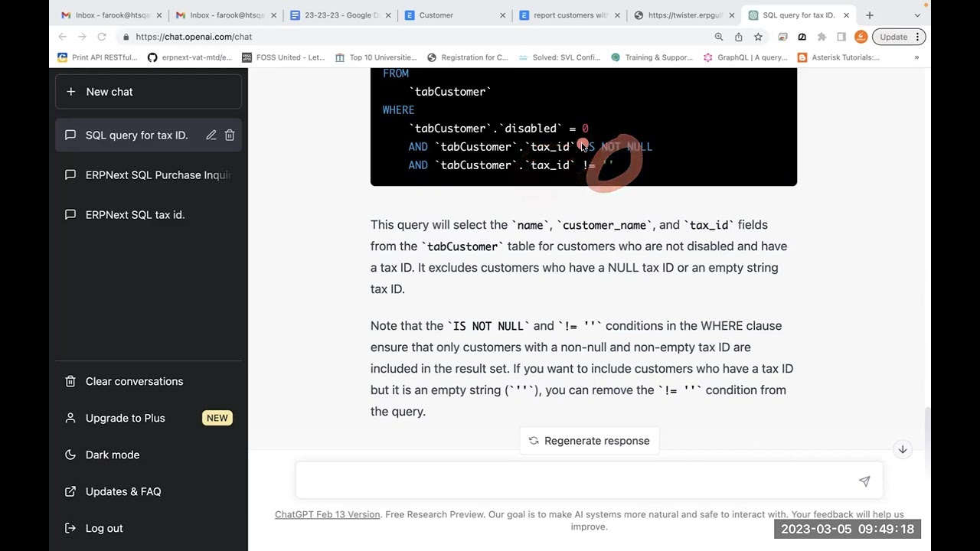Click the address bar URL

(194, 37)
